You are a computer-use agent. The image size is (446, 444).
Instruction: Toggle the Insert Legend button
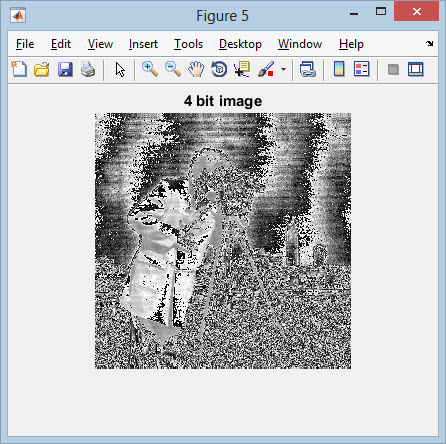(x=362, y=69)
